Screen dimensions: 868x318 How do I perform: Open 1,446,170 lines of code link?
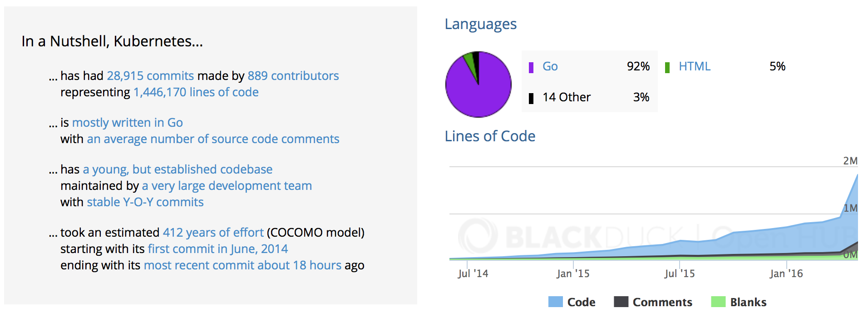point(196,92)
